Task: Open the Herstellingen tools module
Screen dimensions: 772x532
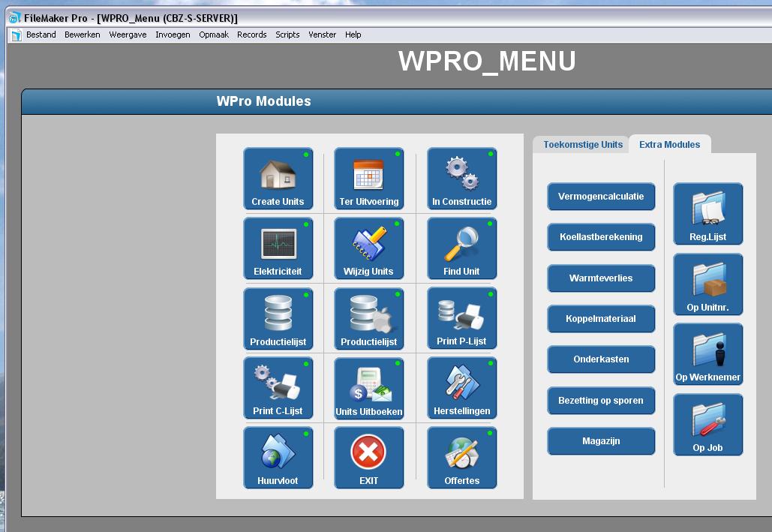Action: (462, 389)
